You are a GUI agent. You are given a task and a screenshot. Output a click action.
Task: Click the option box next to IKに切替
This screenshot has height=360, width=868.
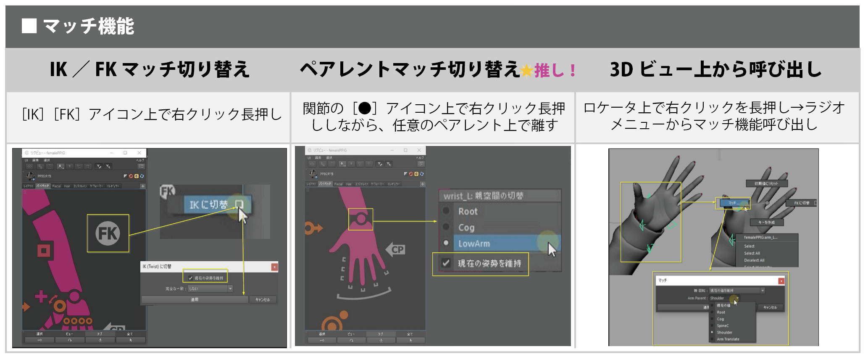tap(239, 204)
